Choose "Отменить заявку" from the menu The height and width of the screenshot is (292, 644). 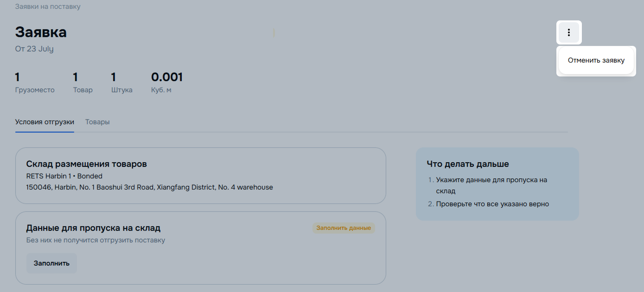point(596,60)
